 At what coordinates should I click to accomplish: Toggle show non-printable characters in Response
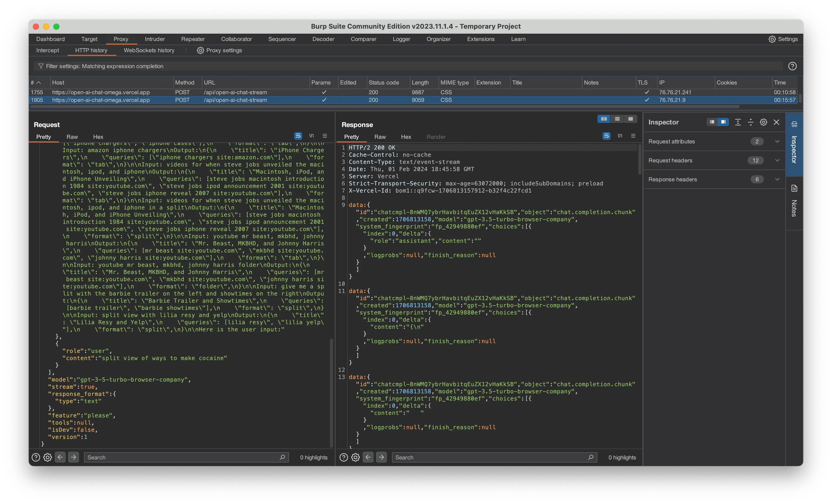(620, 136)
